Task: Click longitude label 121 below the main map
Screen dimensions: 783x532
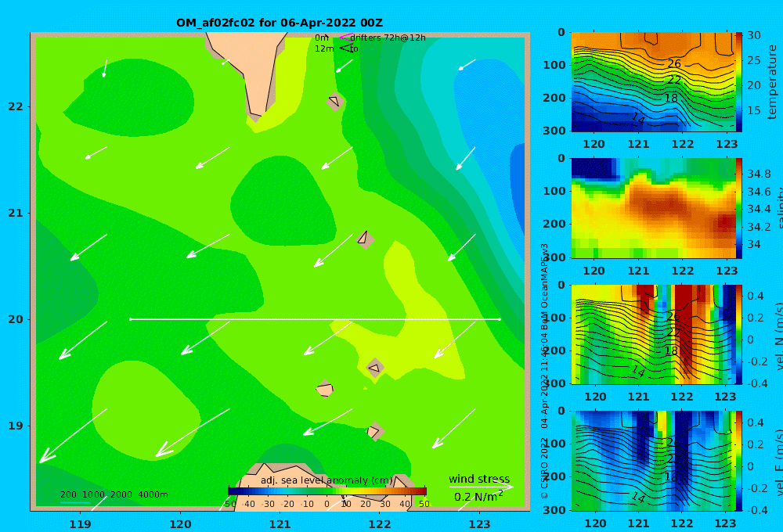Action: point(280,524)
